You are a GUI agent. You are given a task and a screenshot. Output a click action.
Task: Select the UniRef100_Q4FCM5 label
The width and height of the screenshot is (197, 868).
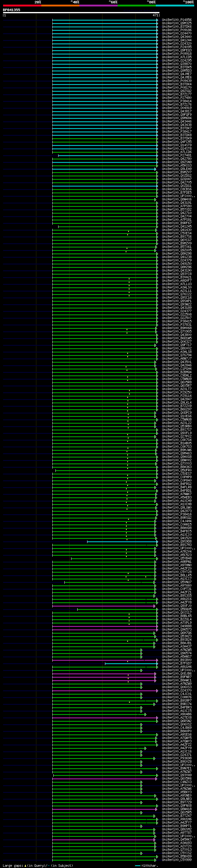[177, 142]
